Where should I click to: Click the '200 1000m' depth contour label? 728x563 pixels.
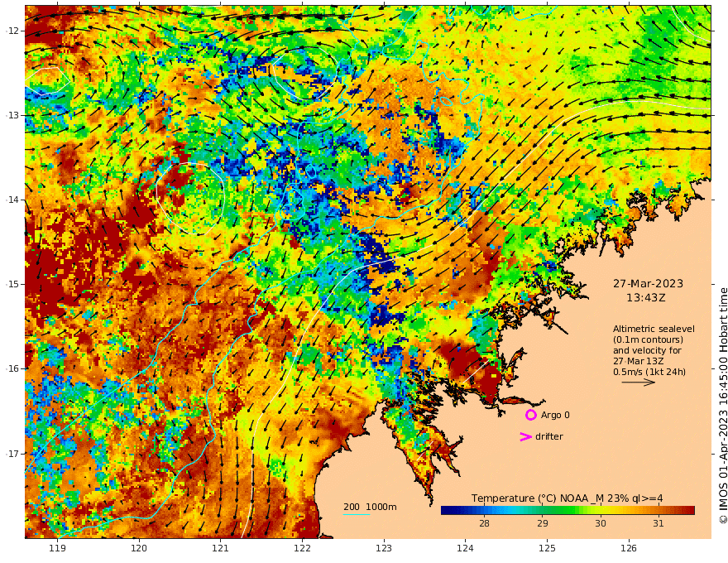click(370, 507)
